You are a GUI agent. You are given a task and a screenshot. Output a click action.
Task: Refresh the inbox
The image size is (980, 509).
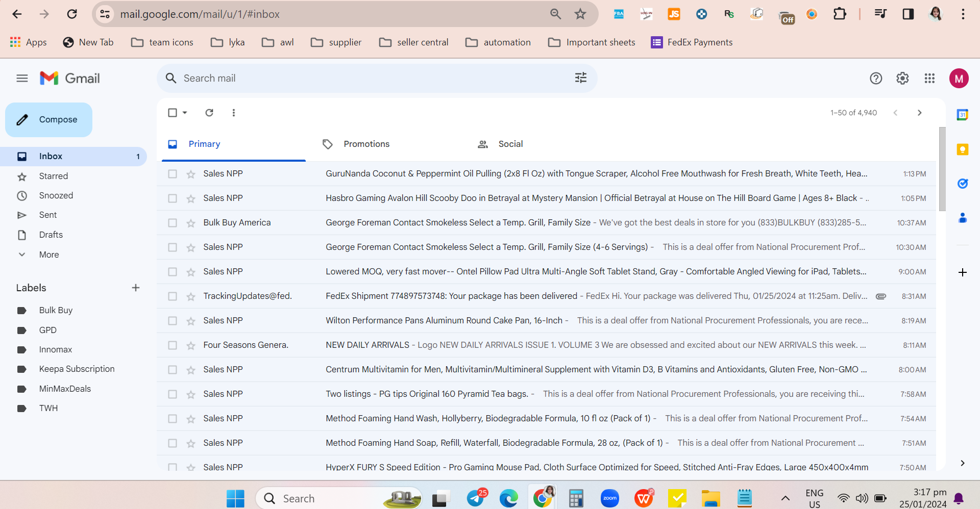click(209, 113)
